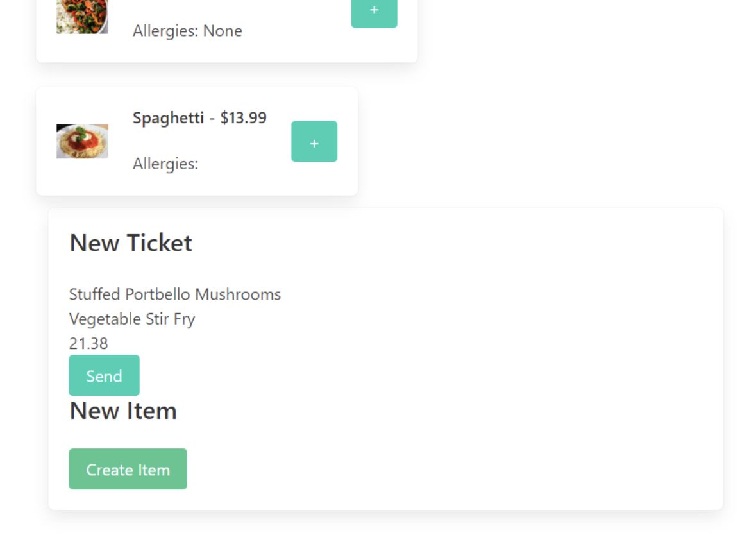This screenshot has height=560, width=756.
Task: Click the word 'Ticket' in the heading
Action: click(159, 243)
